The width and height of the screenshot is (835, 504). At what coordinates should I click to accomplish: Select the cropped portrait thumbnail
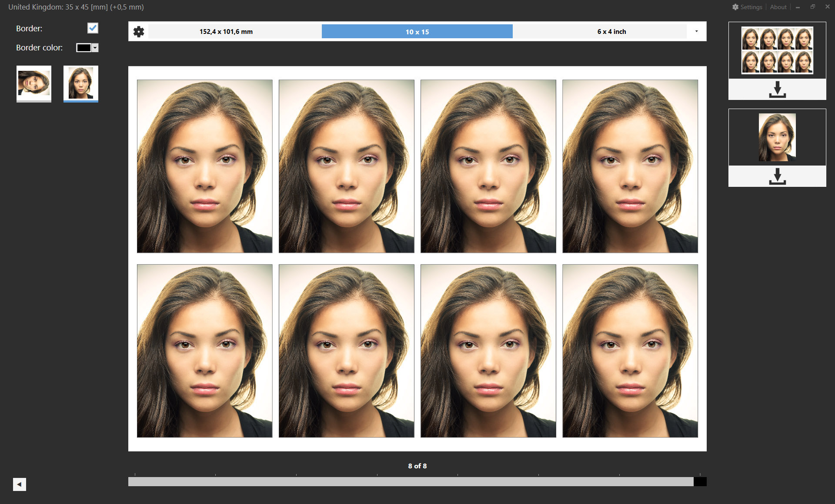point(81,83)
